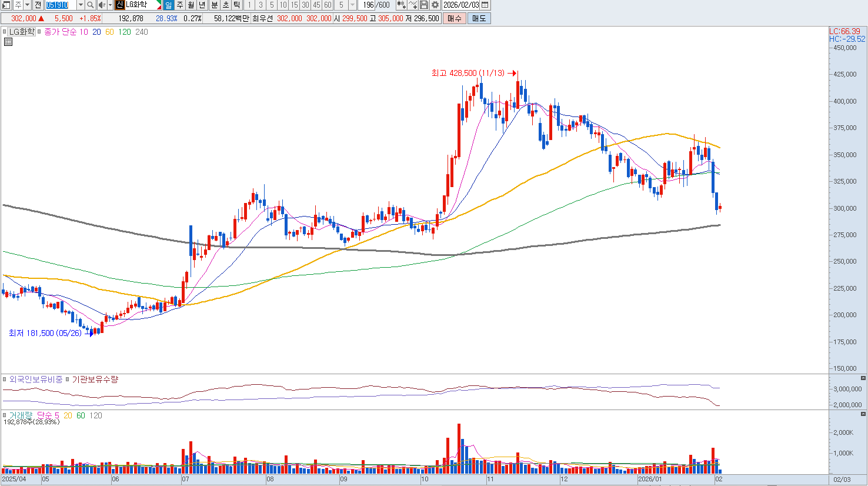Select the 틱 (tick) chart tab

click(x=236, y=5)
